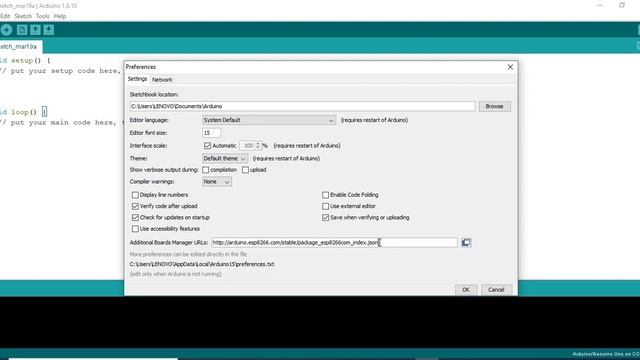Click the Browse button

coord(494,107)
